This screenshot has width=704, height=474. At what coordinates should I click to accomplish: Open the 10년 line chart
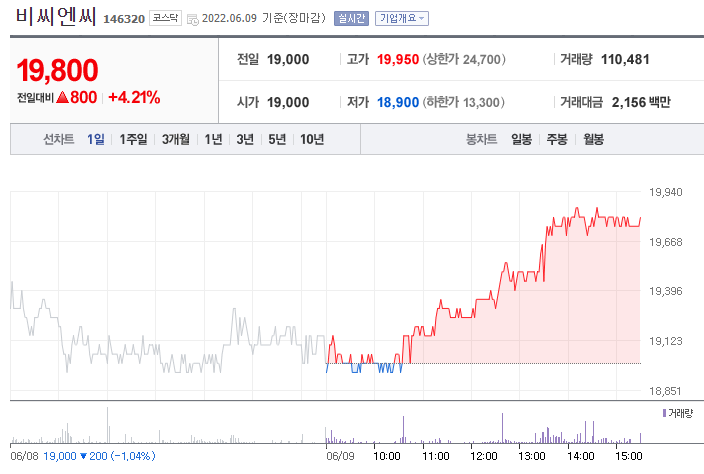(x=312, y=139)
